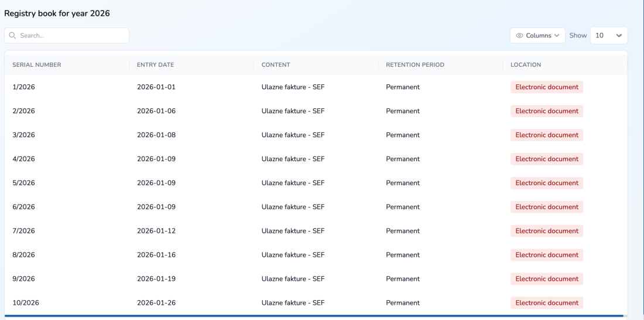Click the Location column header
Image resolution: width=644 pixels, height=320 pixels.
click(x=526, y=65)
